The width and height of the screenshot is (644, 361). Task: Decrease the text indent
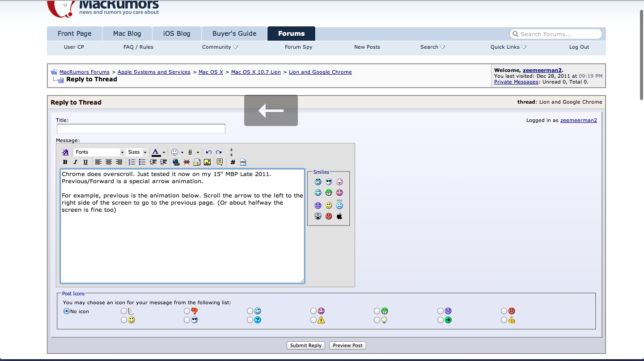click(x=153, y=162)
